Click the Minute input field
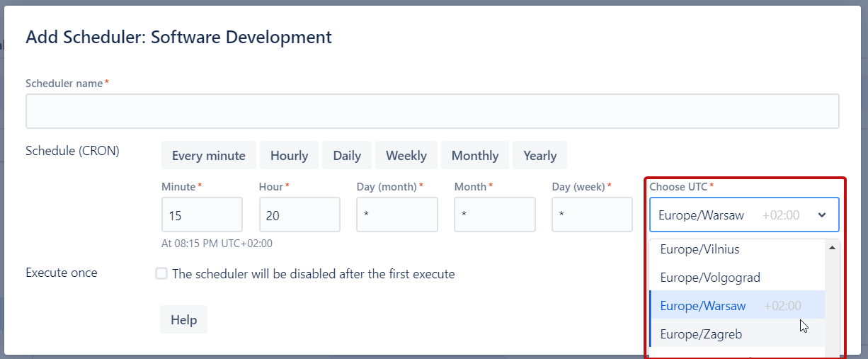Image resolution: width=868 pixels, height=359 pixels. (202, 215)
